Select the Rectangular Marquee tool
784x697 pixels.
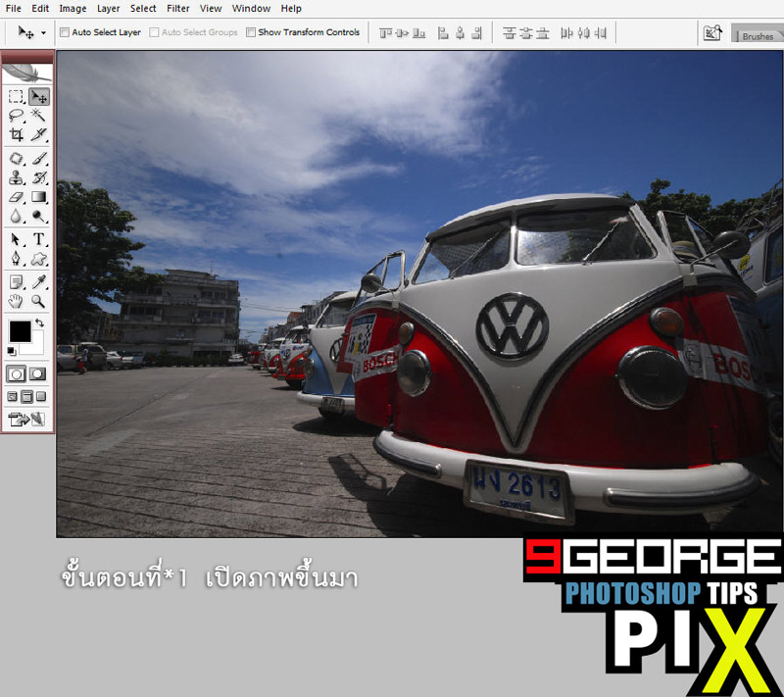pyautogui.click(x=16, y=96)
